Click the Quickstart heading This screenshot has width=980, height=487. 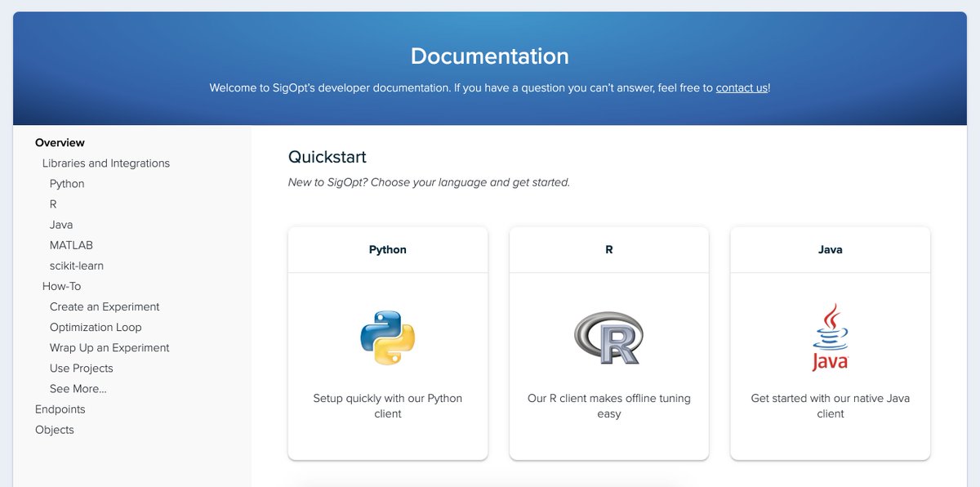click(x=327, y=157)
